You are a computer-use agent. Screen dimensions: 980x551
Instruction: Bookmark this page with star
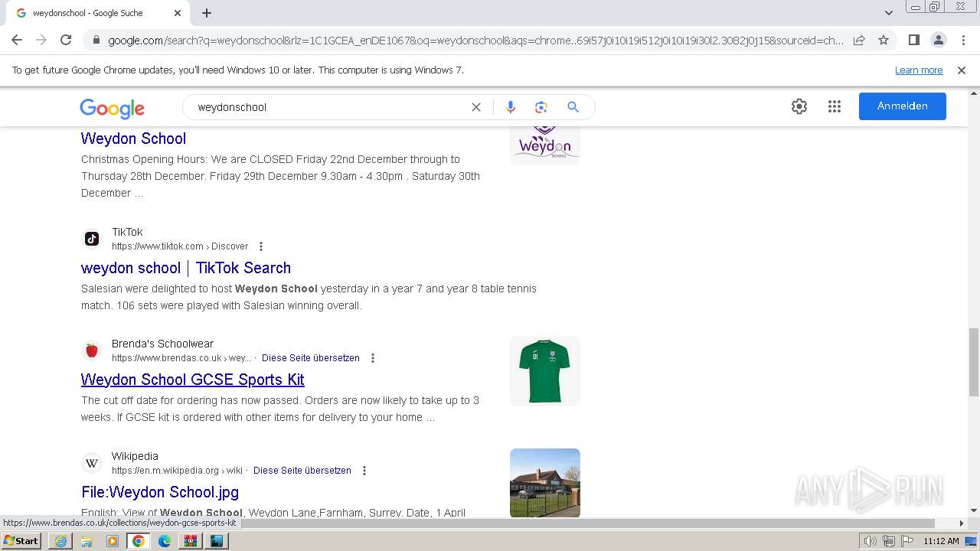coord(884,40)
